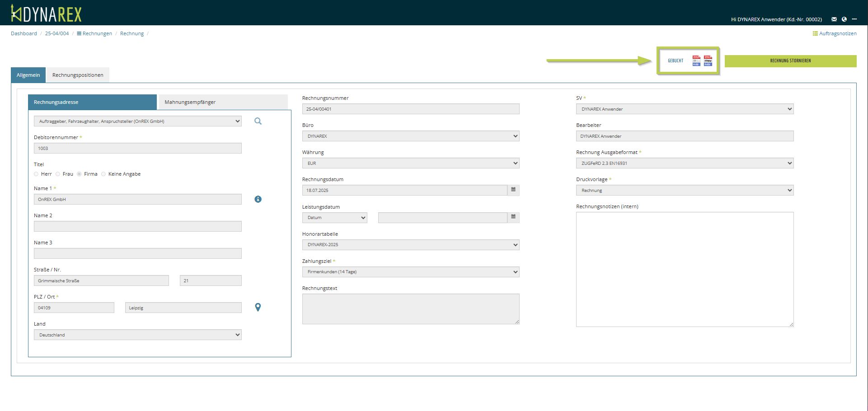Click the map pin icon beside Ort field
868x411 pixels.
coord(258,307)
